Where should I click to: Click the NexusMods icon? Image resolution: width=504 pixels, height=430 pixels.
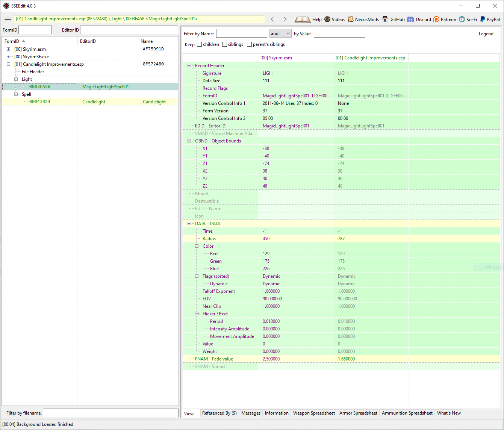351,19
